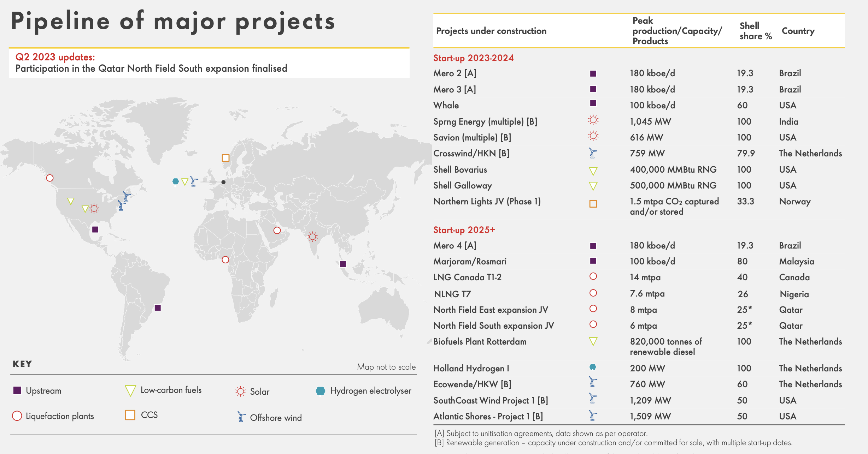Click the 'Shell share %' column header
Viewport: 868px width, 454px height.
click(756, 31)
